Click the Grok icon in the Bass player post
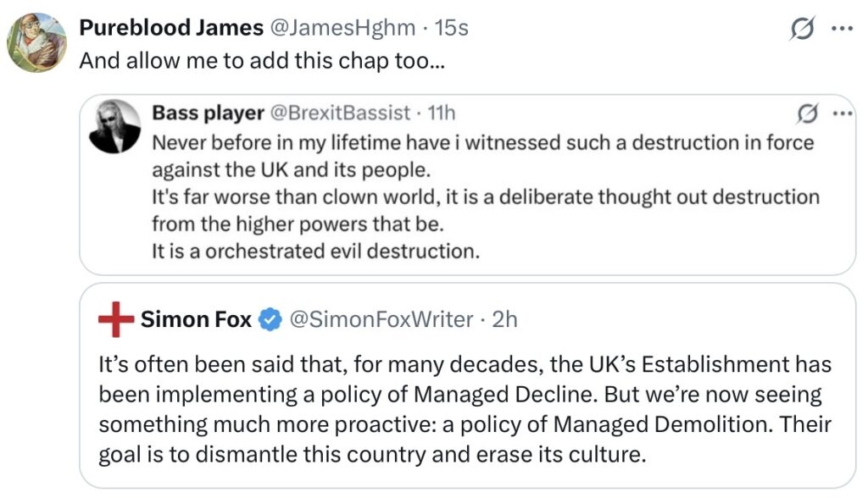This screenshot has height=498, width=868. pyautogui.click(x=809, y=113)
